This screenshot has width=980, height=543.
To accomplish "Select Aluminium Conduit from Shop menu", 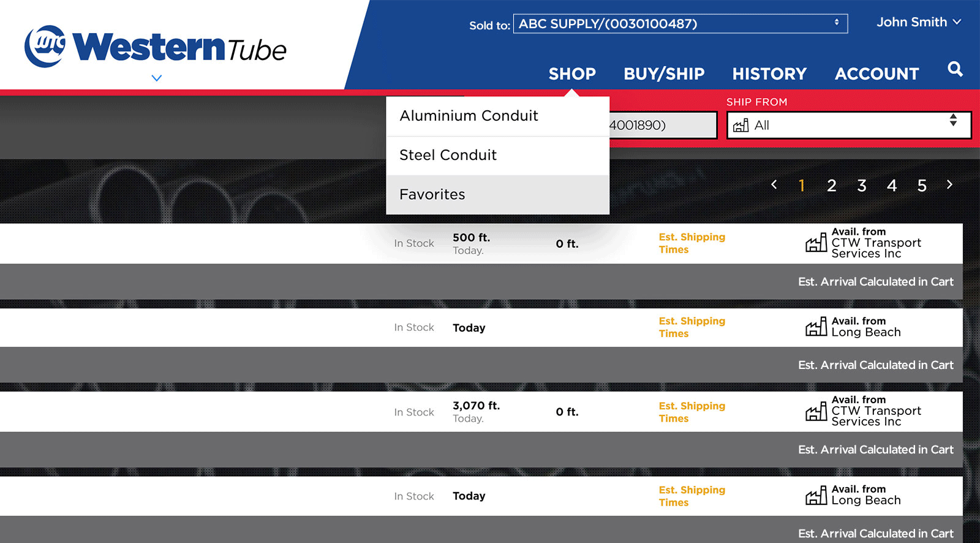I will coord(469,116).
